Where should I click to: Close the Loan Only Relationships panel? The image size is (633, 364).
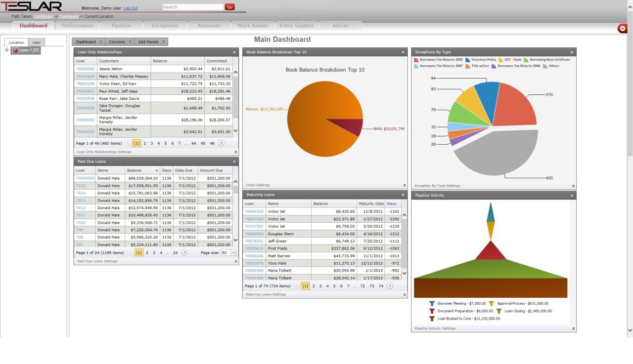point(234,52)
